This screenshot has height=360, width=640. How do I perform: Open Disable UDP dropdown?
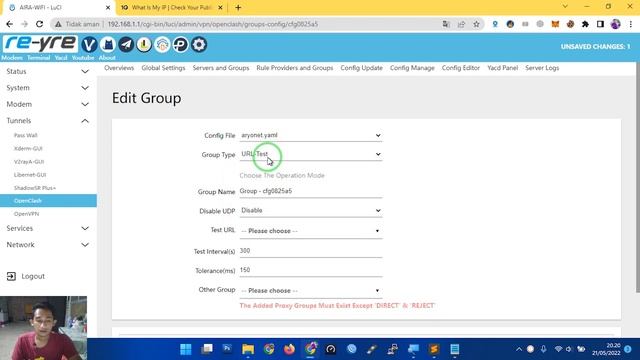pos(311,211)
